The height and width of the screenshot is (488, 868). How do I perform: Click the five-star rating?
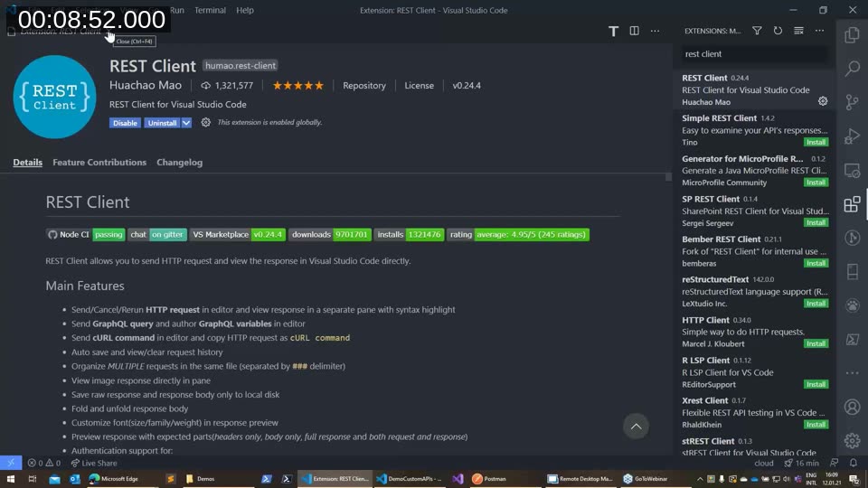point(297,85)
